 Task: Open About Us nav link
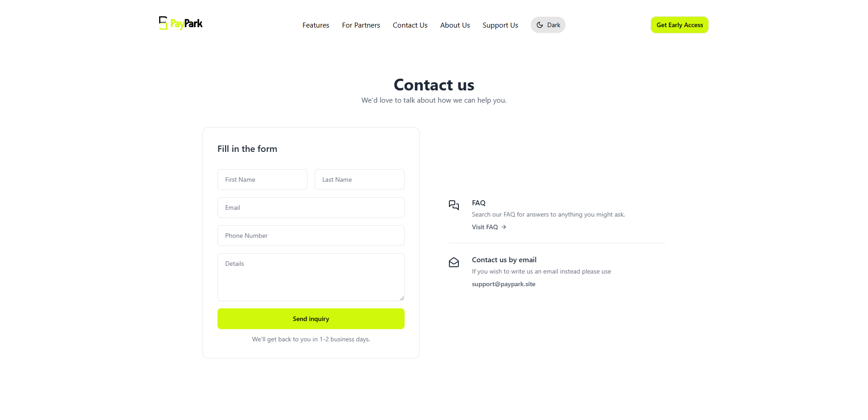click(455, 25)
